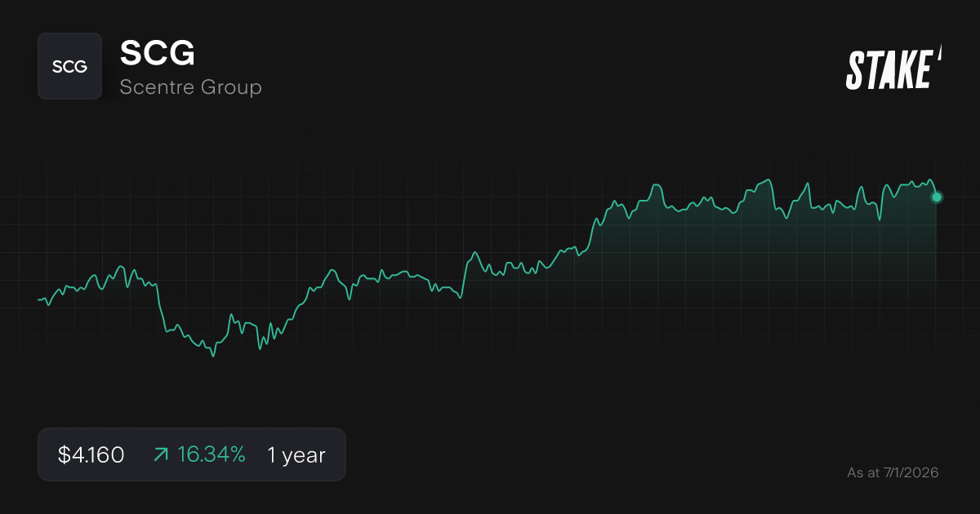980x514 pixels.
Task: Open the 1 year period selector
Action: 296,455
